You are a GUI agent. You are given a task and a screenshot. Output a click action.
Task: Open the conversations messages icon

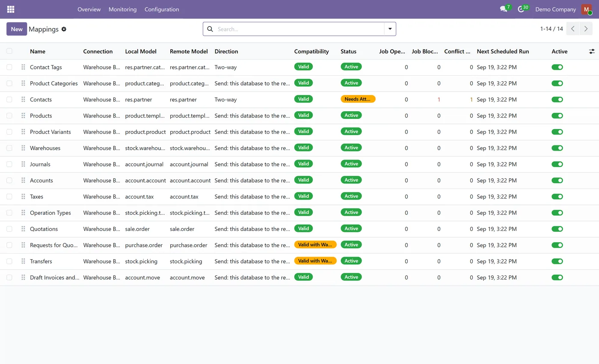504,9
